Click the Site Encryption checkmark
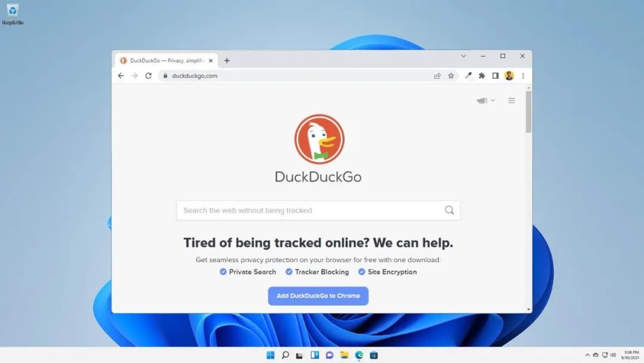The width and height of the screenshot is (644, 363). [361, 272]
